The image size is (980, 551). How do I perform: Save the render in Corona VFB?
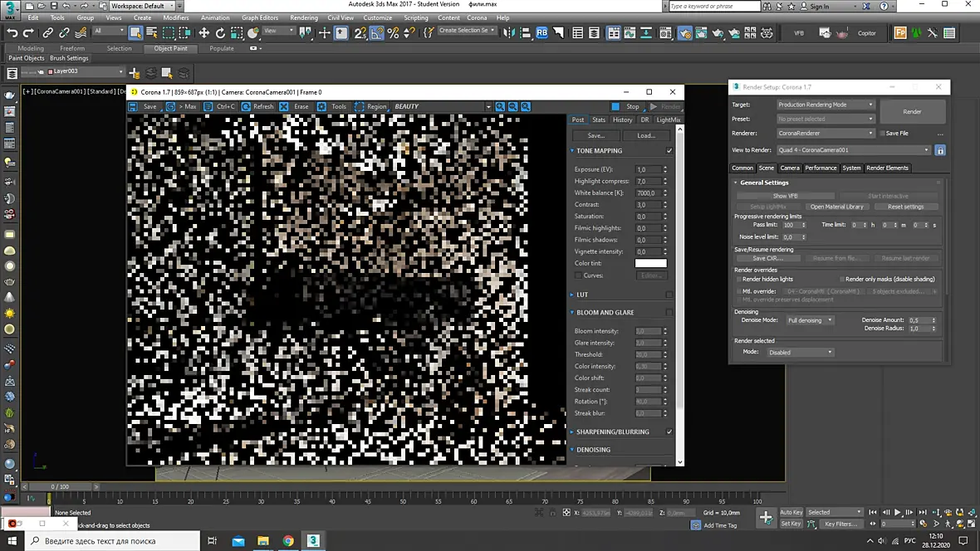(x=143, y=107)
